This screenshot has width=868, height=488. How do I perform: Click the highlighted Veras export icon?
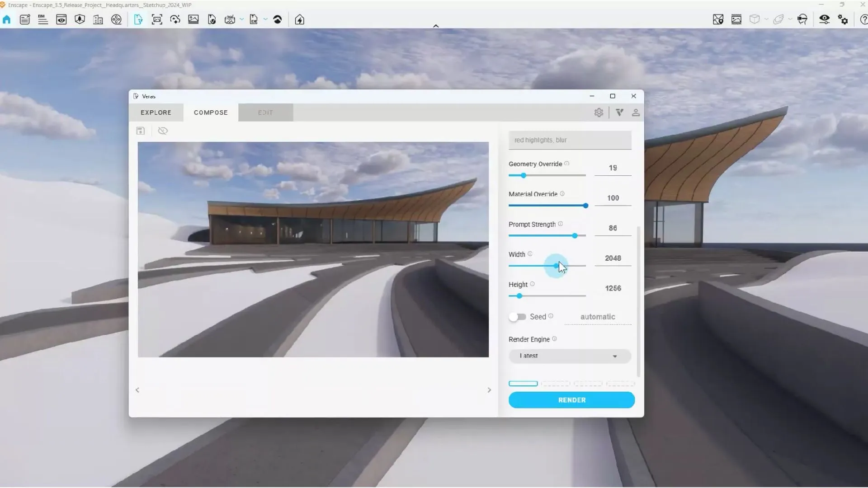[138, 19]
